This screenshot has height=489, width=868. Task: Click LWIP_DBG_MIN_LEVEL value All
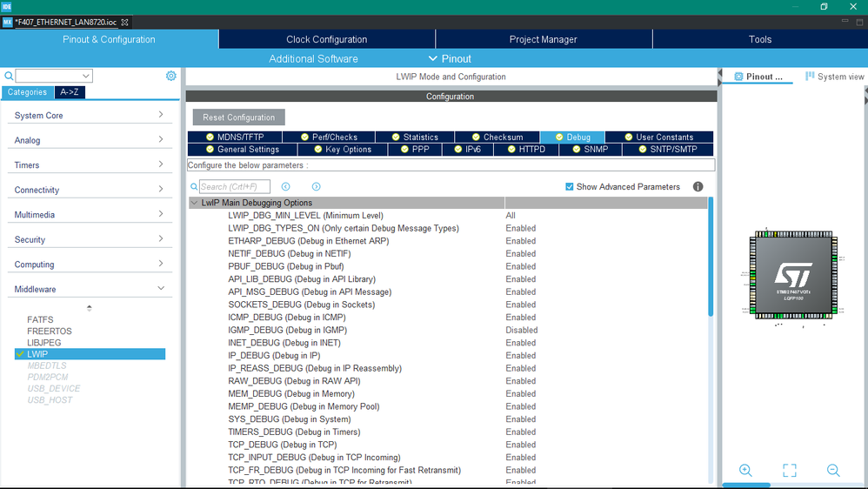(511, 216)
